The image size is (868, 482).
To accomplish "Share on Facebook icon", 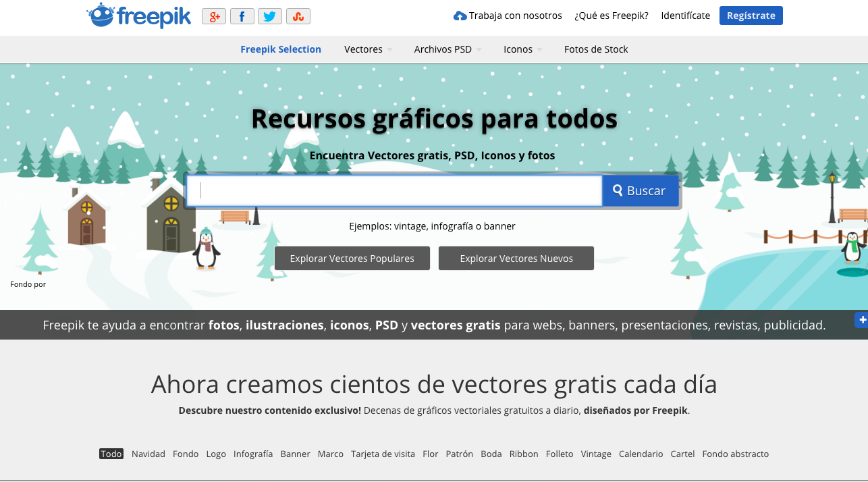I will pyautogui.click(x=242, y=16).
